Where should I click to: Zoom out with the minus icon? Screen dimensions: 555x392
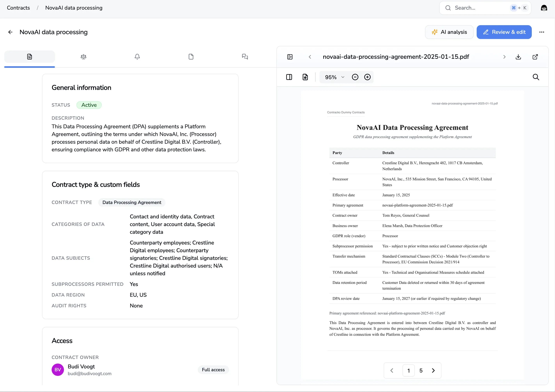(355, 77)
